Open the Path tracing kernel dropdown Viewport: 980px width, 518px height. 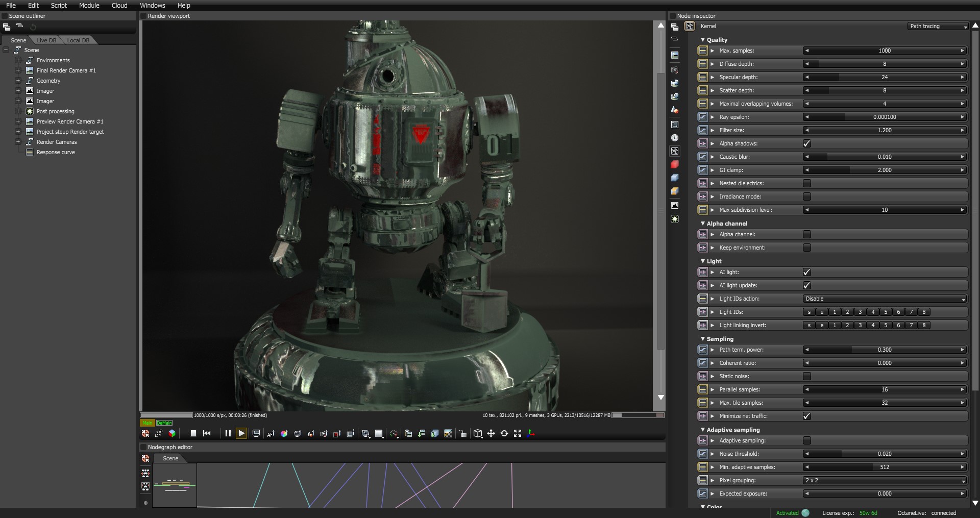point(937,26)
